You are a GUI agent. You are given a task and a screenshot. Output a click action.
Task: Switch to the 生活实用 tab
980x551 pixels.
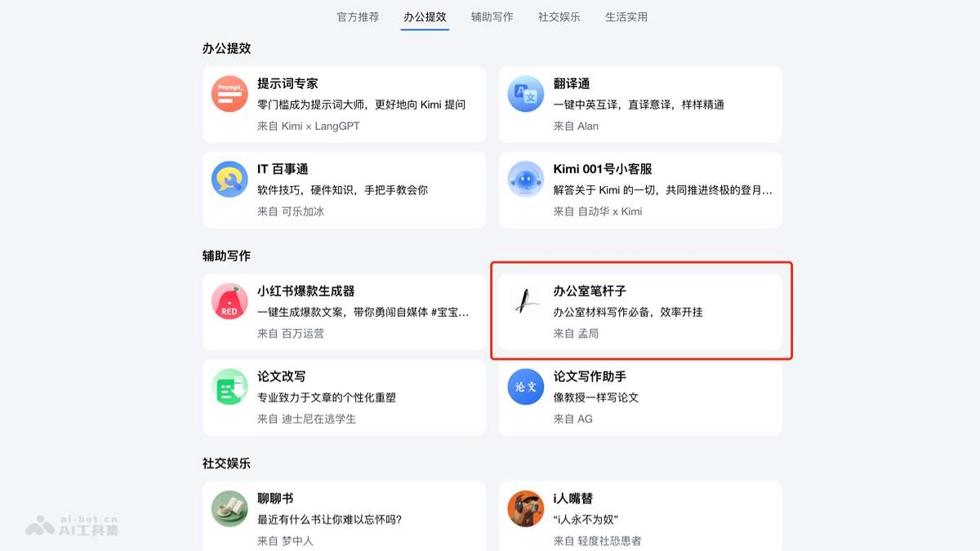click(626, 16)
